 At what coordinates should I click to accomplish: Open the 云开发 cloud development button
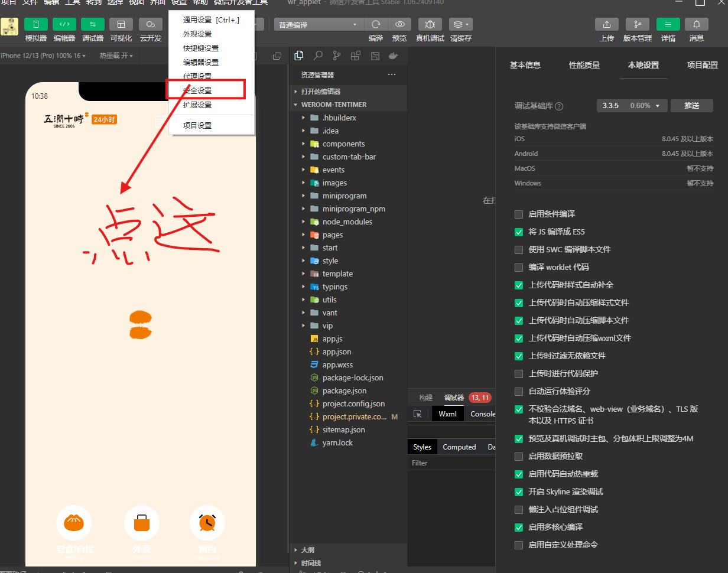point(151,24)
